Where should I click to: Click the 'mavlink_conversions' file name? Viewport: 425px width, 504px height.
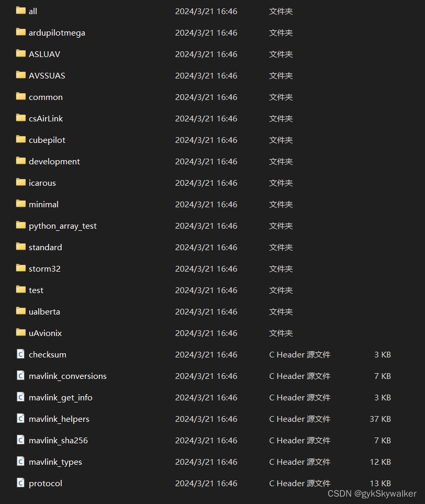point(68,376)
